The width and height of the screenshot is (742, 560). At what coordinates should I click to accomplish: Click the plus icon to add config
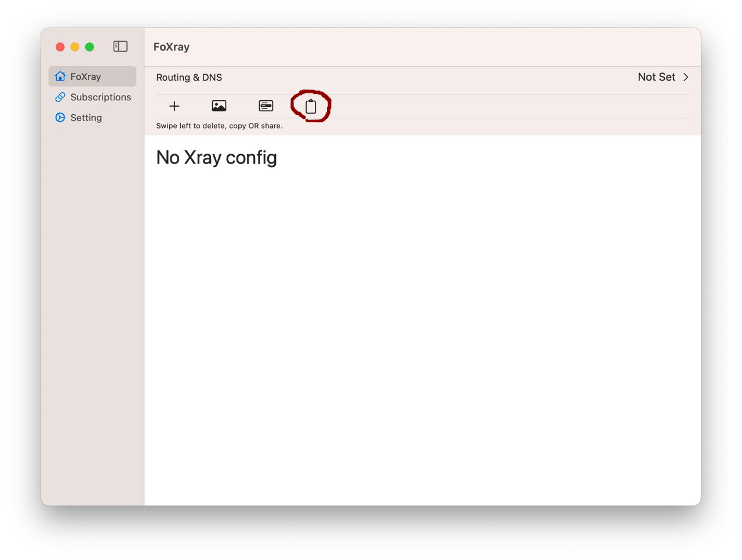tap(174, 106)
